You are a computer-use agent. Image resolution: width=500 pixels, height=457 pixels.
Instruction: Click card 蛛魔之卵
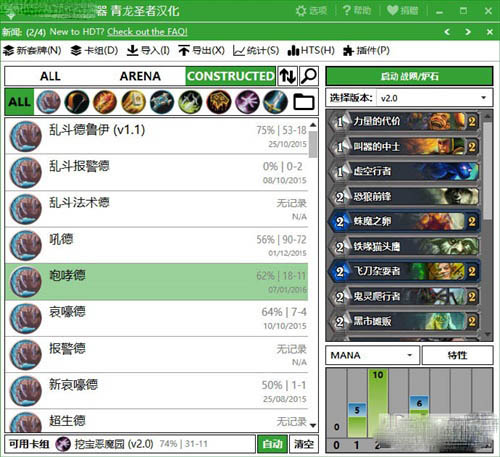(x=404, y=221)
